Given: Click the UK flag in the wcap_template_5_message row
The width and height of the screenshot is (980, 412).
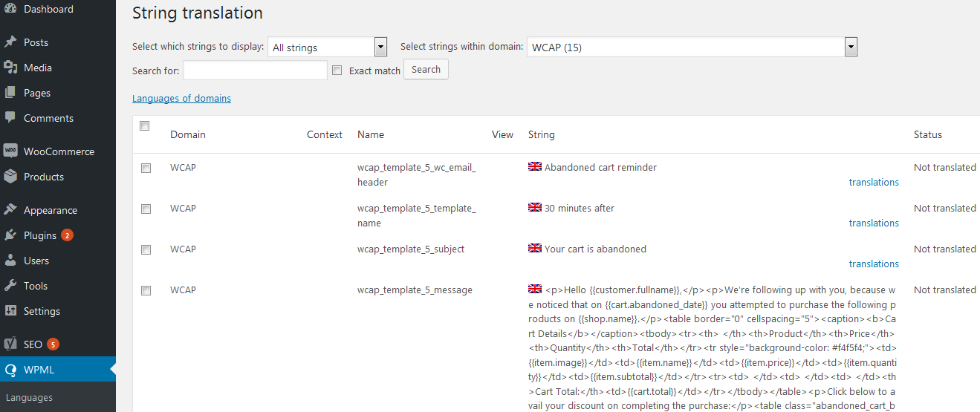Looking at the screenshot, I should 535,289.
